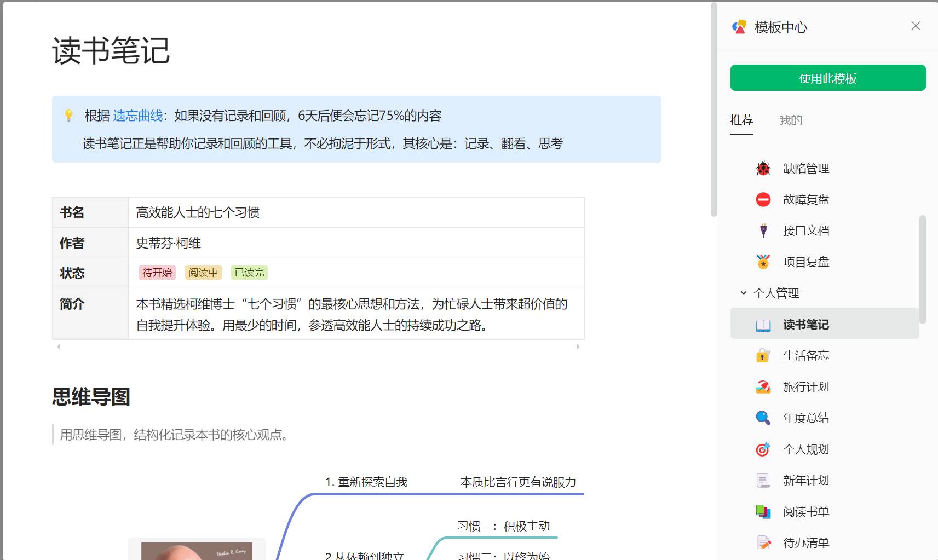Select the 生活备忘 template
Image resolution: width=938 pixels, height=560 pixels.
[x=825, y=355]
